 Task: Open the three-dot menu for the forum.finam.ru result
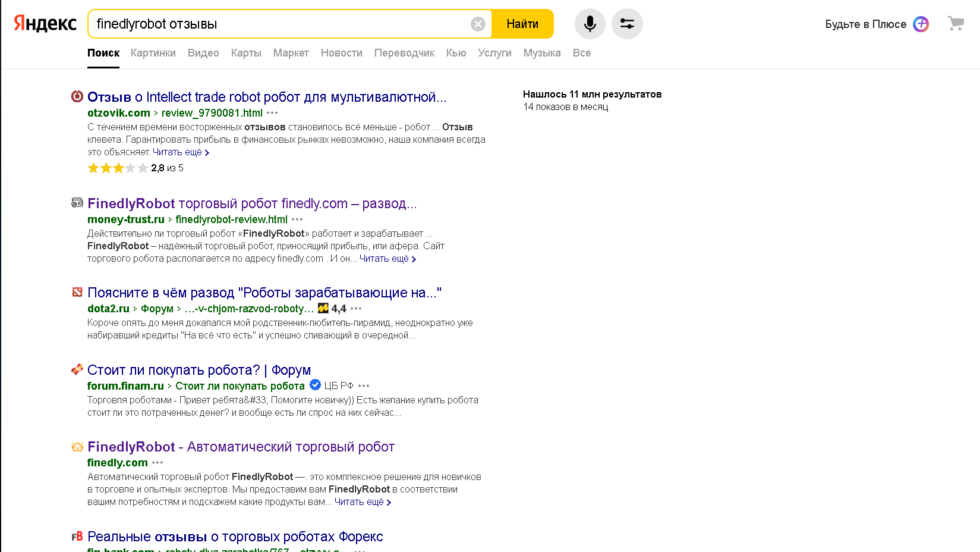pos(364,385)
